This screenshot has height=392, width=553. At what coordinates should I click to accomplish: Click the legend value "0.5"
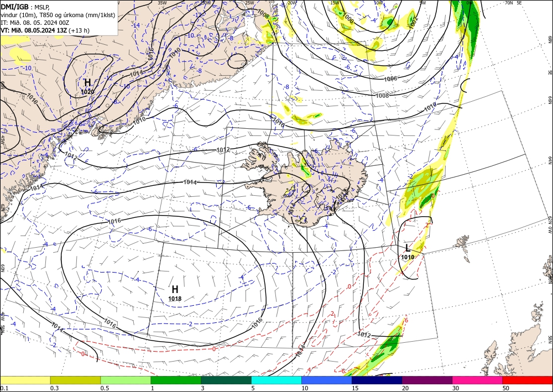(104, 388)
